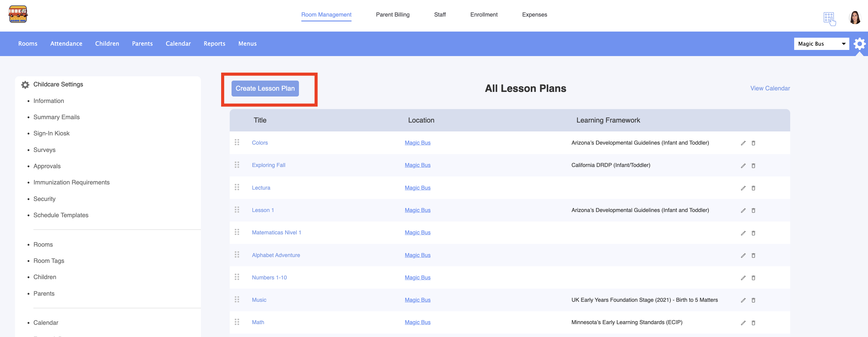Click the trash icon for Music
Viewport: 868px width, 337px height.
(753, 300)
